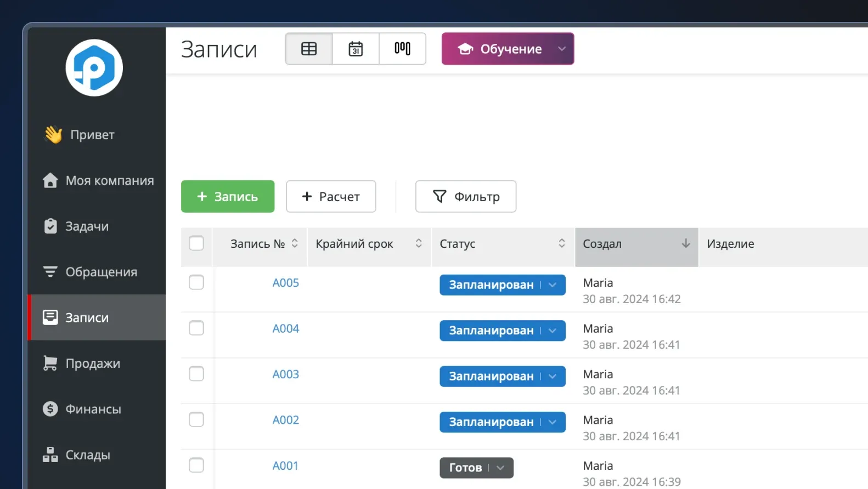This screenshot has width=868, height=489.
Task: Check the box for record A001
Action: pyautogui.click(x=196, y=465)
